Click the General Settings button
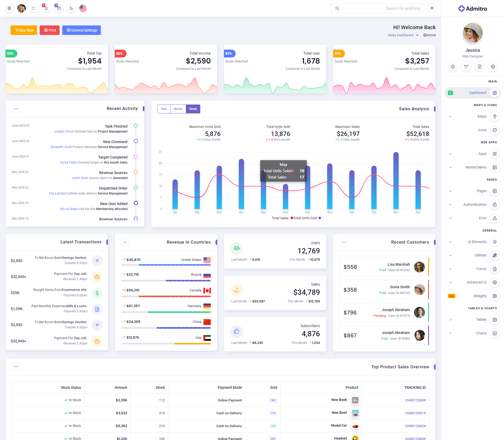 pyautogui.click(x=81, y=30)
